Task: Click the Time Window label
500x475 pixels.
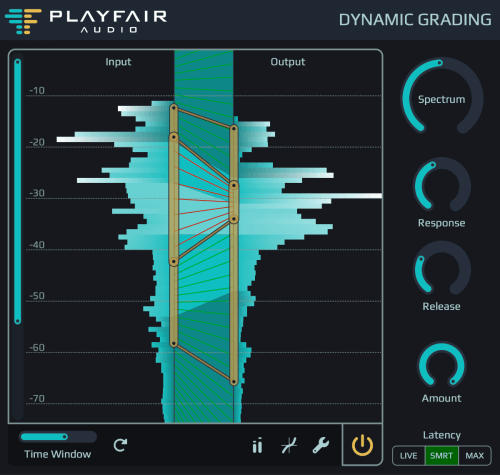Action: 58,454
